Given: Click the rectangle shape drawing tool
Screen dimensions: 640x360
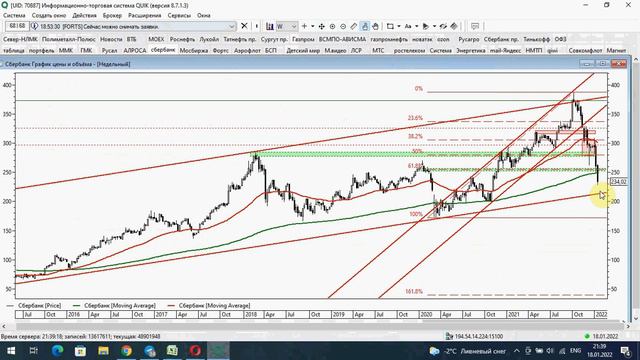Looking at the screenshot, I should [x=390, y=26].
